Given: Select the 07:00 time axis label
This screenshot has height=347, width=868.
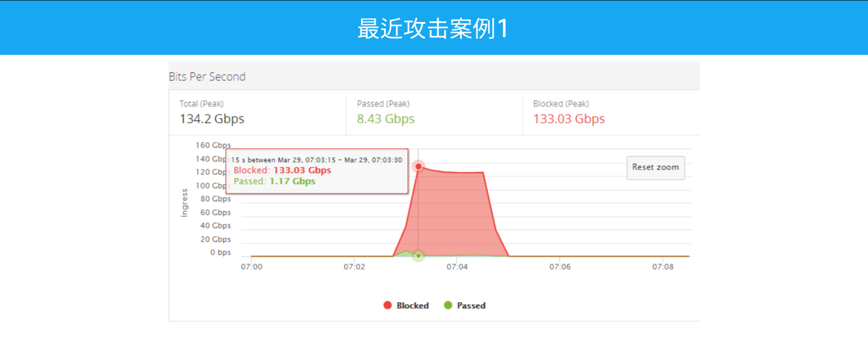Looking at the screenshot, I should click(251, 267).
